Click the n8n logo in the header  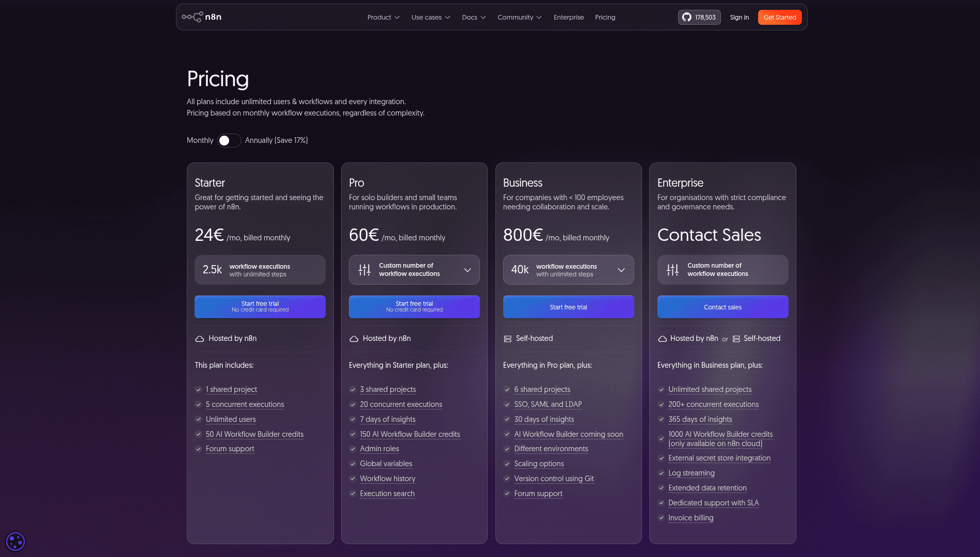[x=202, y=17]
